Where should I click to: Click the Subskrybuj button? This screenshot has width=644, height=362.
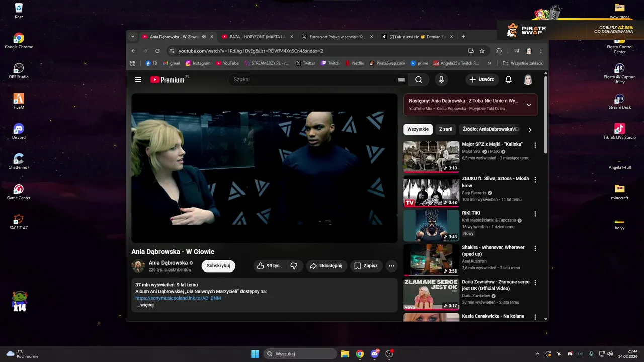coord(218,266)
